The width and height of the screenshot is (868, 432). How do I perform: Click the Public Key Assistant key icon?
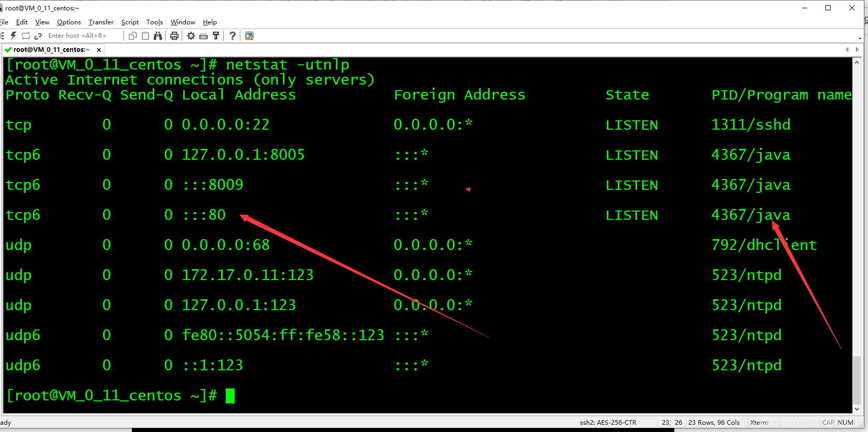tap(216, 36)
